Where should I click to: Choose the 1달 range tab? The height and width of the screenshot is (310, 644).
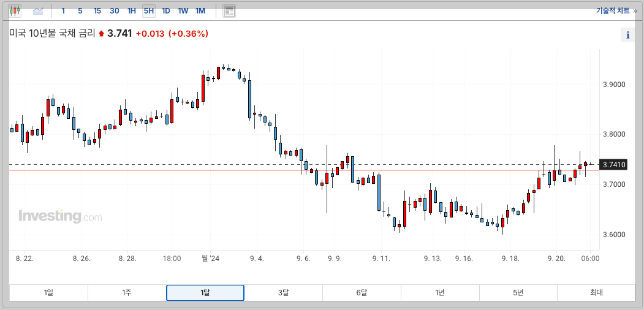(x=205, y=293)
